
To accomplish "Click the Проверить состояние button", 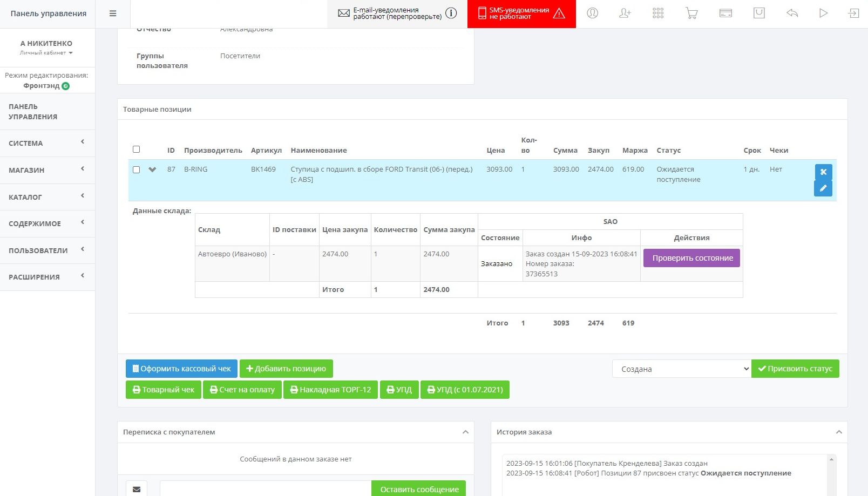I will point(691,258).
